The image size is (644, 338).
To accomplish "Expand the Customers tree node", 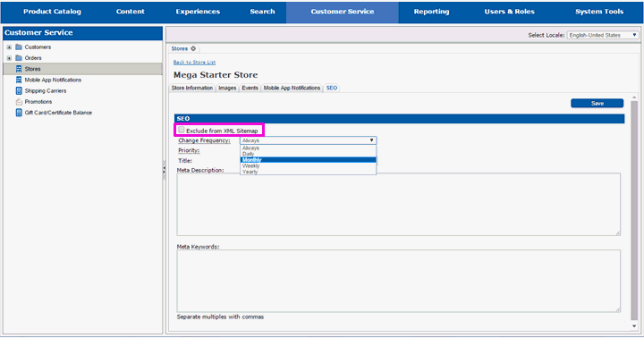I will point(9,47).
